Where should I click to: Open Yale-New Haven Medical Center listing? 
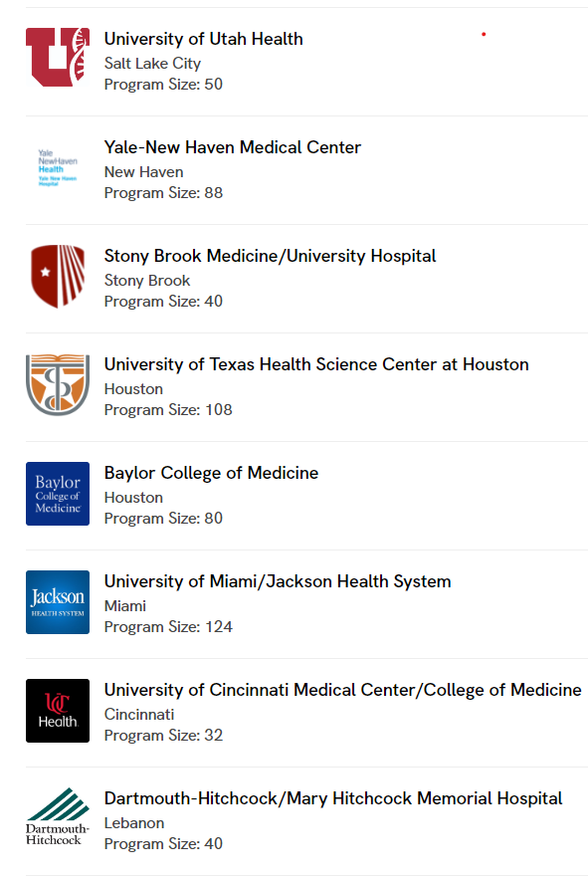[233, 147]
